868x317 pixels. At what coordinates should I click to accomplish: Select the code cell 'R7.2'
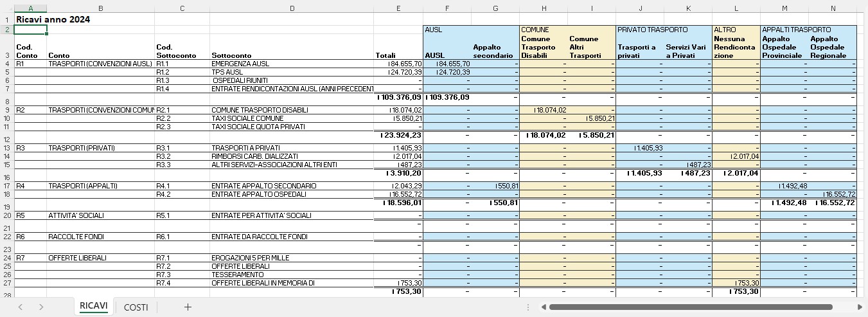click(x=182, y=266)
